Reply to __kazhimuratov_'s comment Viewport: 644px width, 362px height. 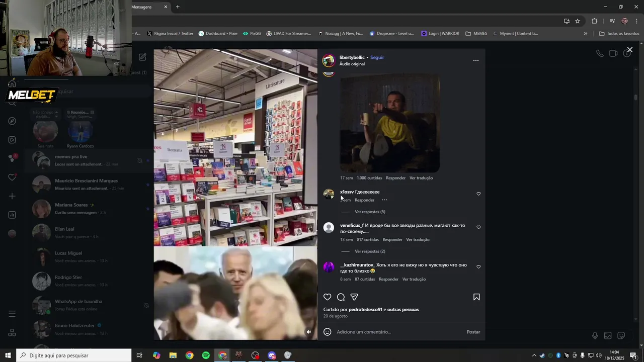tap(388, 279)
